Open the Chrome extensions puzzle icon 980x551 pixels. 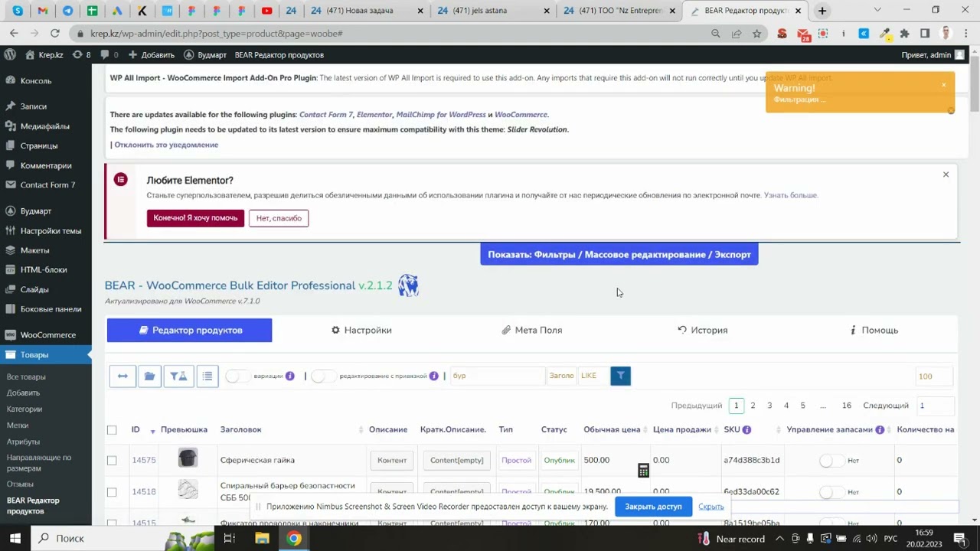point(904,34)
